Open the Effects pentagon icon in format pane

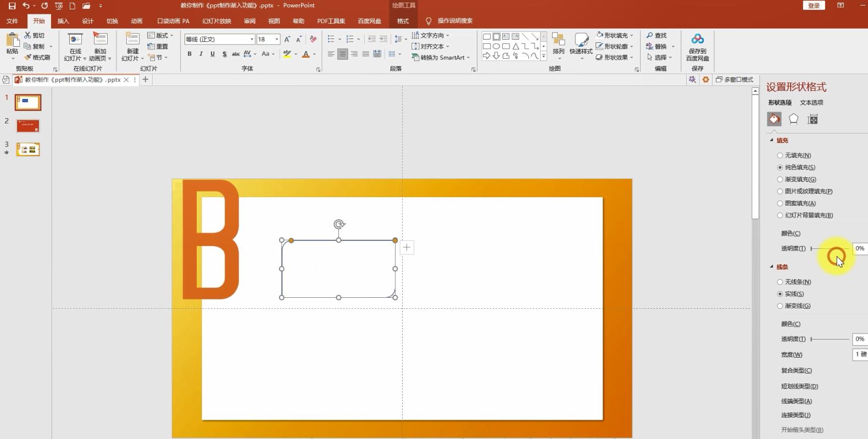tap(793, 119)
